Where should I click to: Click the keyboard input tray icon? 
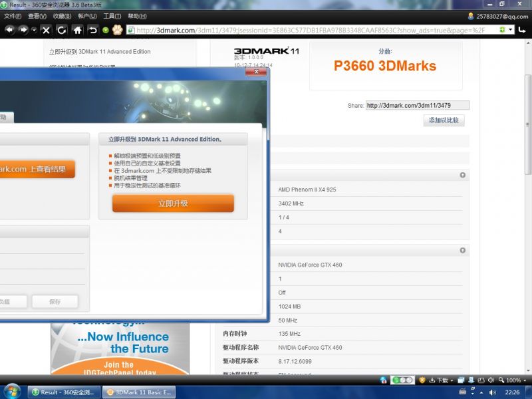coord(463,392)
